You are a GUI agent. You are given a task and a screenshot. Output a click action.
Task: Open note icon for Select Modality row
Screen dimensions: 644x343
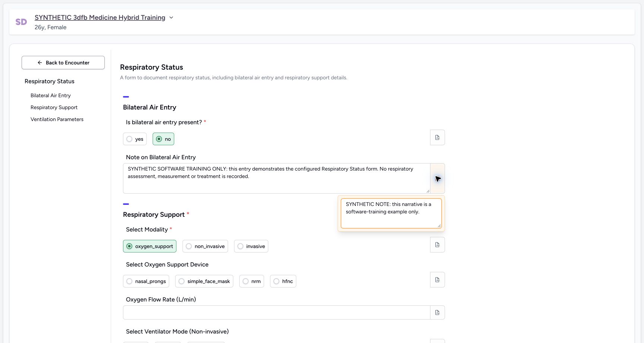pyautogui.click(x=438, y=245)
